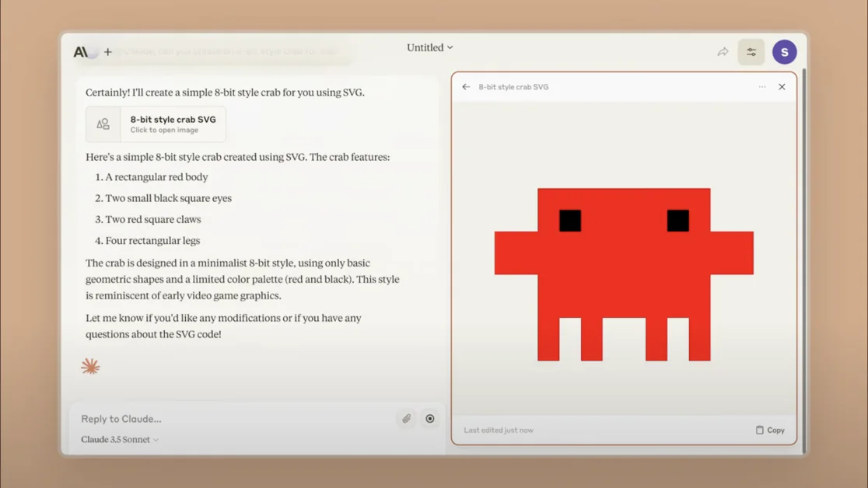Click the crab's left black eye
Viewport: 868px width, 488px height.
(570, 221)
